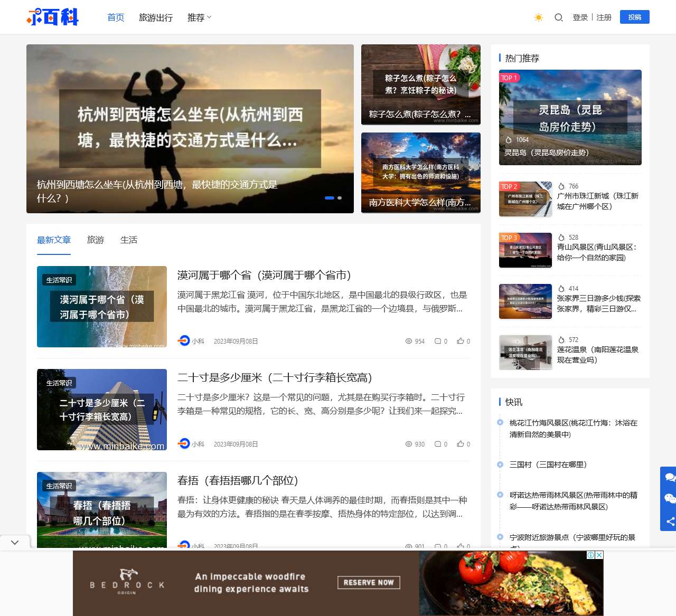
Task: Click the 注册 registration link
Action: (604, 17)
